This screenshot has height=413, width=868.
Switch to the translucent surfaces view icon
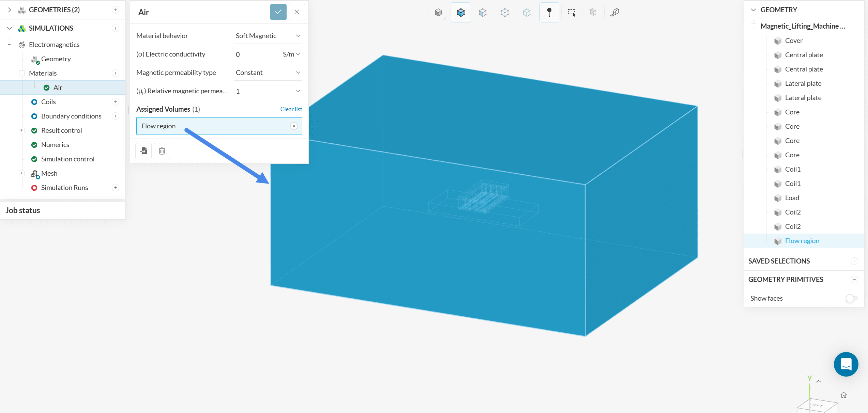[x=483, y=13]
